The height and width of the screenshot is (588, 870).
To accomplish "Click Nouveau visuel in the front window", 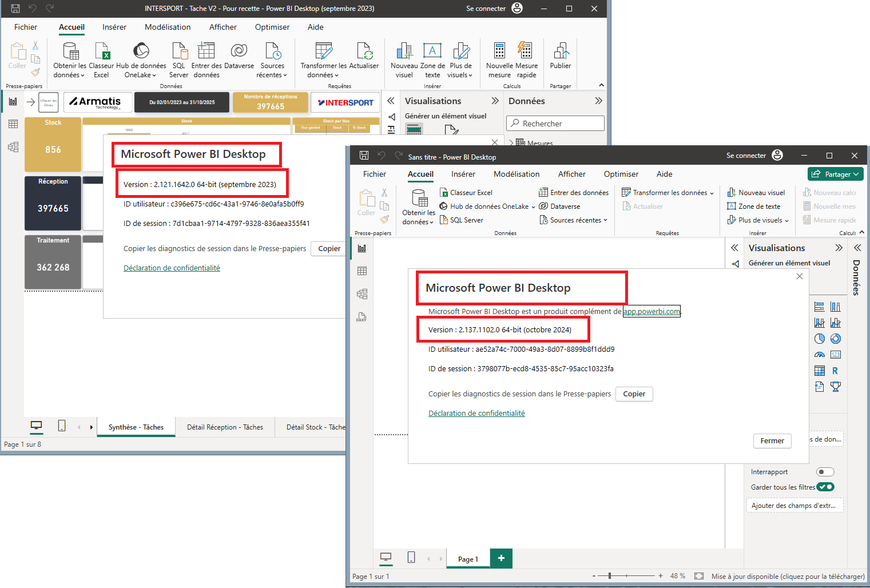I will coord(756,193).
